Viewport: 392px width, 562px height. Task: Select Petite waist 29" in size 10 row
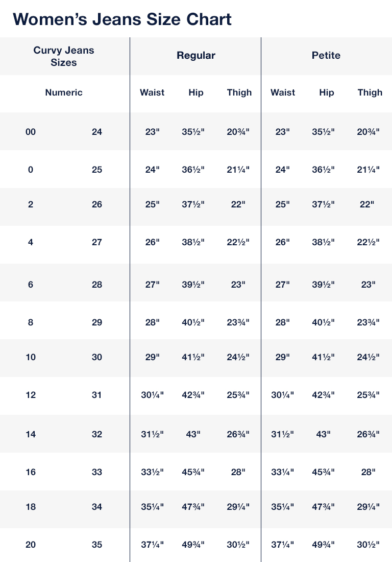tap(283, 357)
